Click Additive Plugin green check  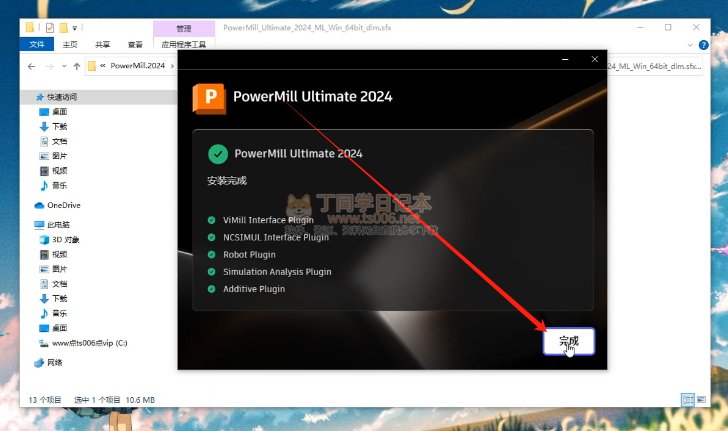[211, 289]
